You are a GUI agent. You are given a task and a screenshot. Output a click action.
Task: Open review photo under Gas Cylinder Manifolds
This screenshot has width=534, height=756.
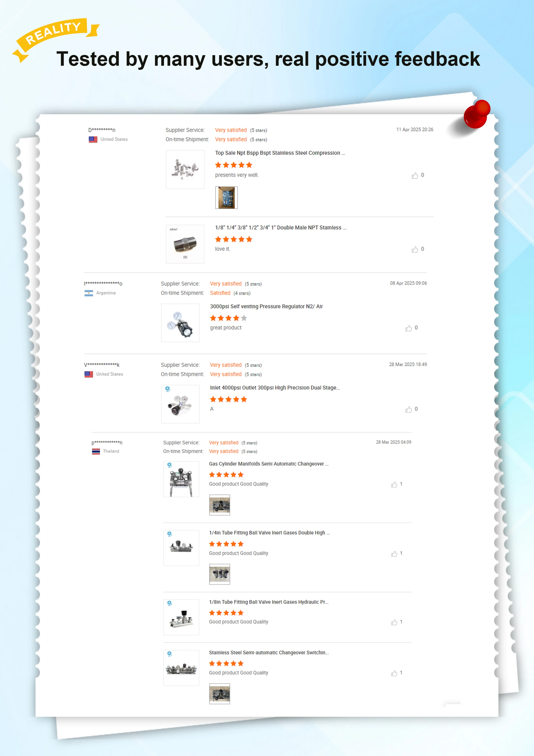point(219,505)
